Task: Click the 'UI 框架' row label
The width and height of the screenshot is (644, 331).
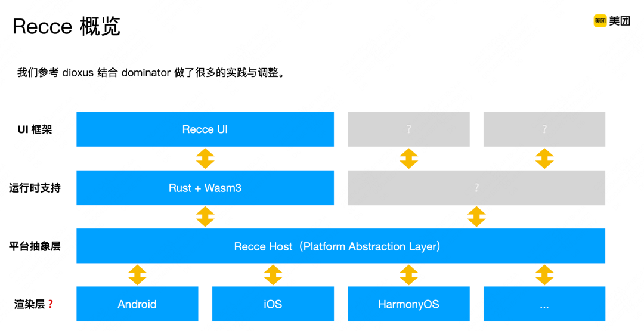Action: point(35,130)
